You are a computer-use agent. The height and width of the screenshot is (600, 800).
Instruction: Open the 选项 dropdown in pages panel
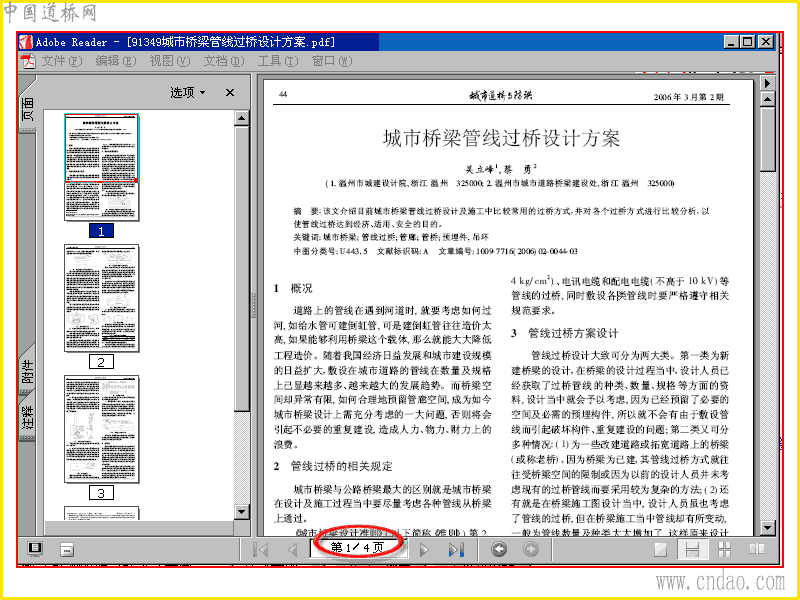(188, 92)
